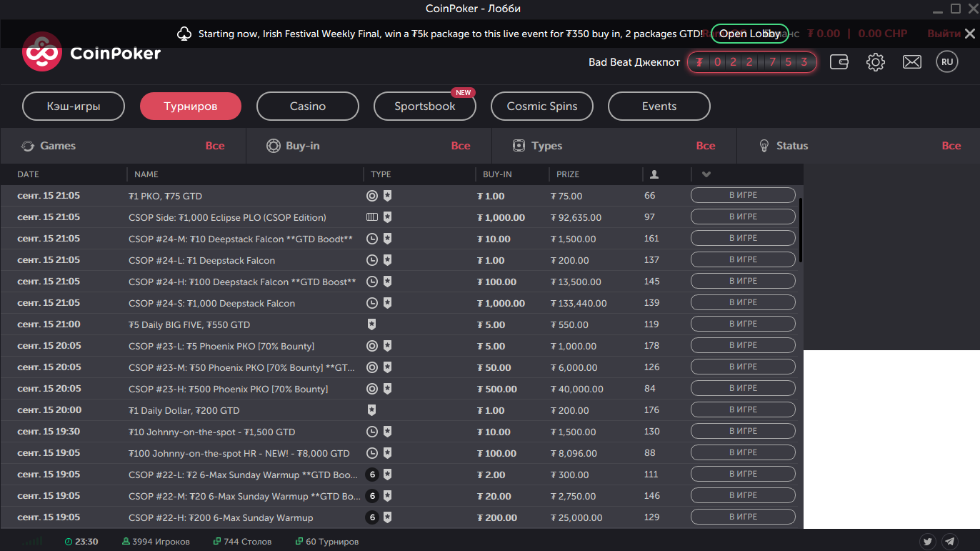Click the star badge in ₮1 Daily Dollar row
980x551 pixels.
[371, 410]
